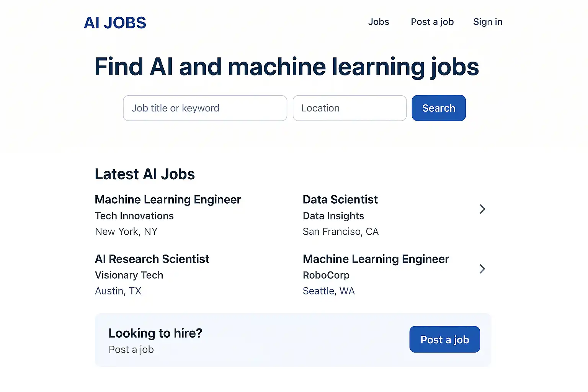Expand the RoboCorp listing chevron arrow
Viewport: 588px width, 392px height.
pos(482,269)
